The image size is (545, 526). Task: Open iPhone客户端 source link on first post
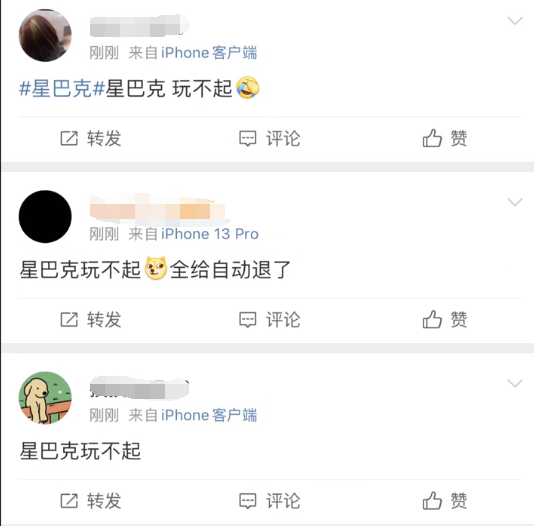tap(209, 53)
